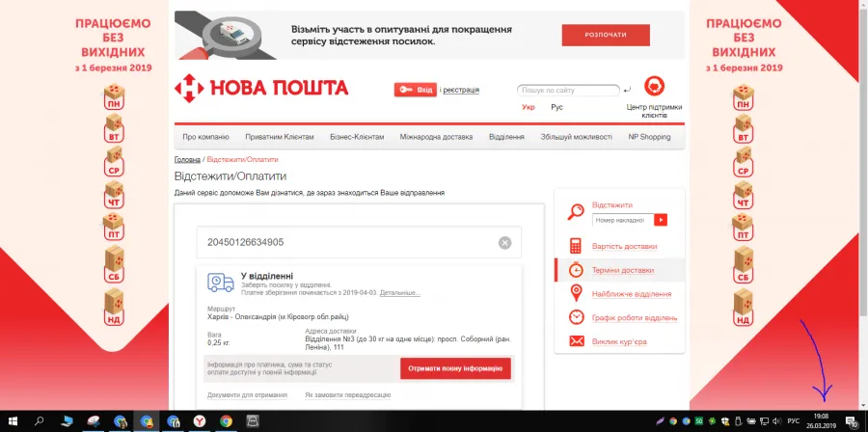The height and width of the screenshot is (432, 868).
Task: Switch site language to Укр
Action: point(529,107)
